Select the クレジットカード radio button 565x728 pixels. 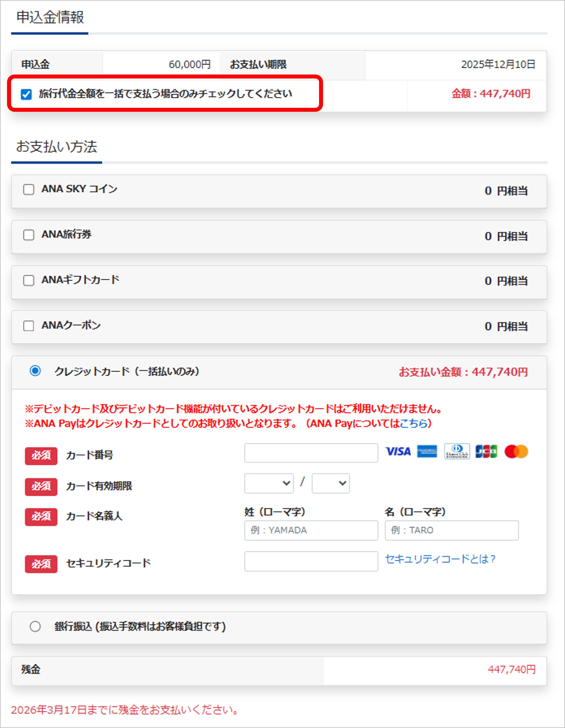coord(35,371)
